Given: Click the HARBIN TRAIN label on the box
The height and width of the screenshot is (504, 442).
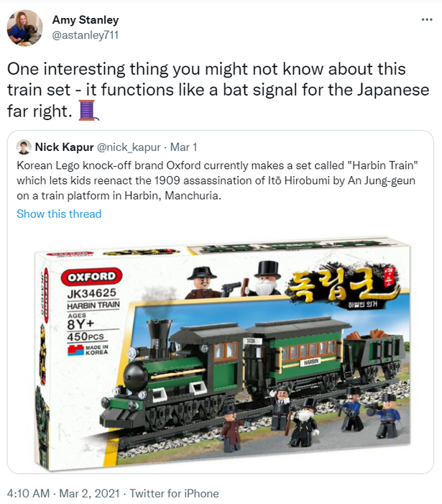Looking at the screenshot, I should point(93,305).
